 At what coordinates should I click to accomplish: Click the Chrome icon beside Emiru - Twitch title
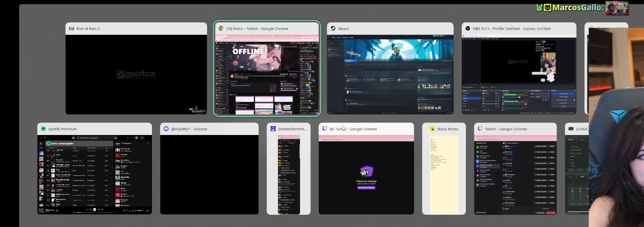(221, 29)
